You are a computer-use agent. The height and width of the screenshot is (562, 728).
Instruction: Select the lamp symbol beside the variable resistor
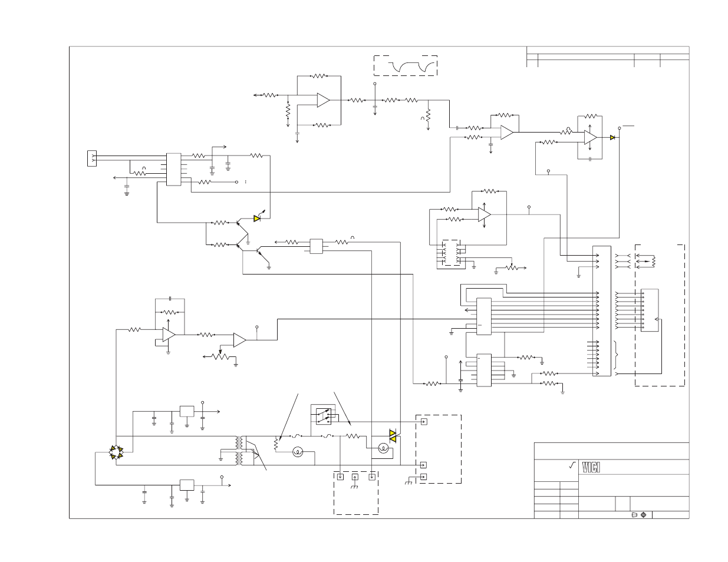[x=298, y=452]
